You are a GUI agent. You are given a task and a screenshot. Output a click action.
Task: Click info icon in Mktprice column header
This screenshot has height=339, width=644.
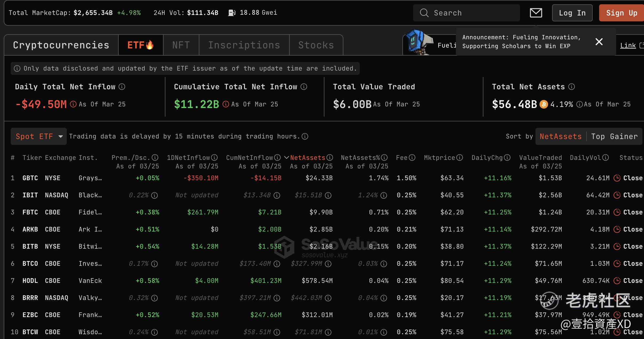tap(460, 157)
